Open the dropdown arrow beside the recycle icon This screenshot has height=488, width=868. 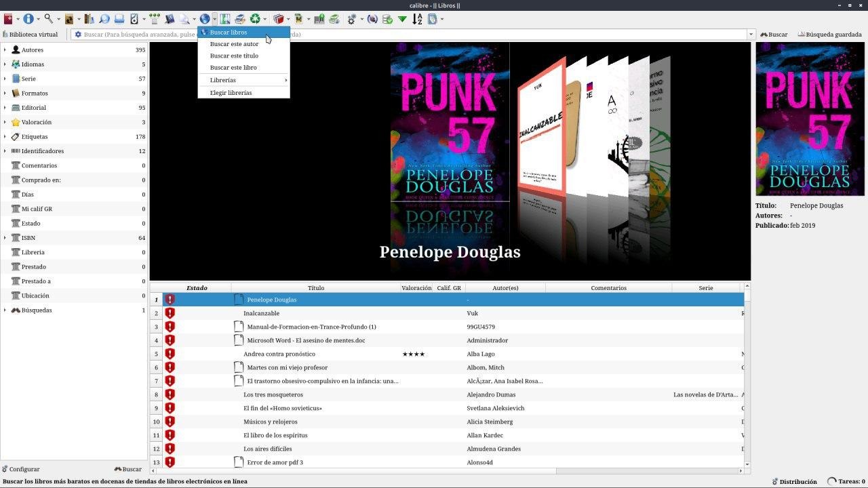click(265, 20)
